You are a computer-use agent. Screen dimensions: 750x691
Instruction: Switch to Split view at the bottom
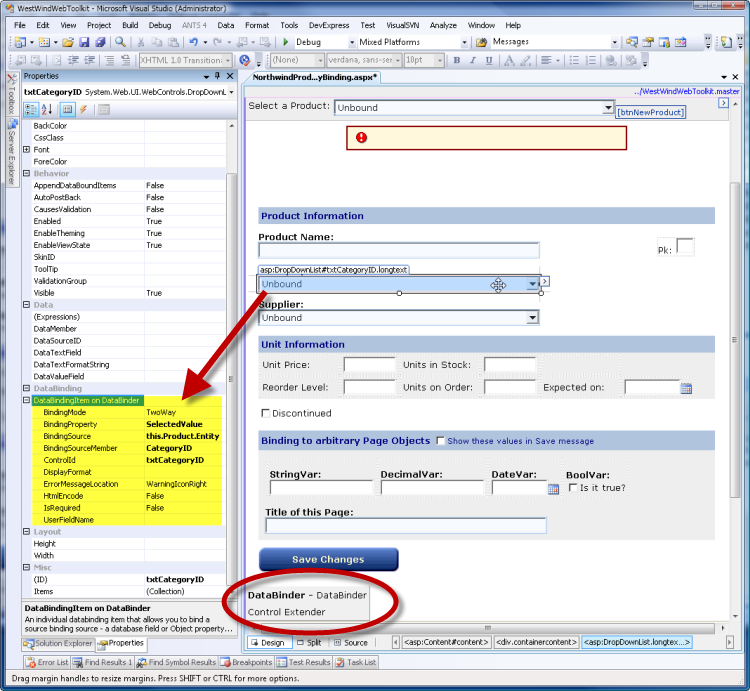point(309,643)
